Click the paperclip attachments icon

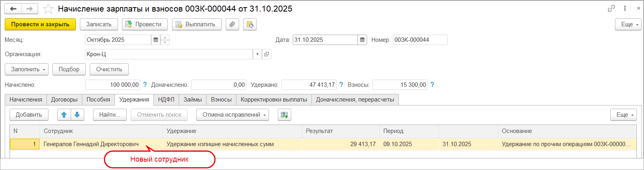232,24
